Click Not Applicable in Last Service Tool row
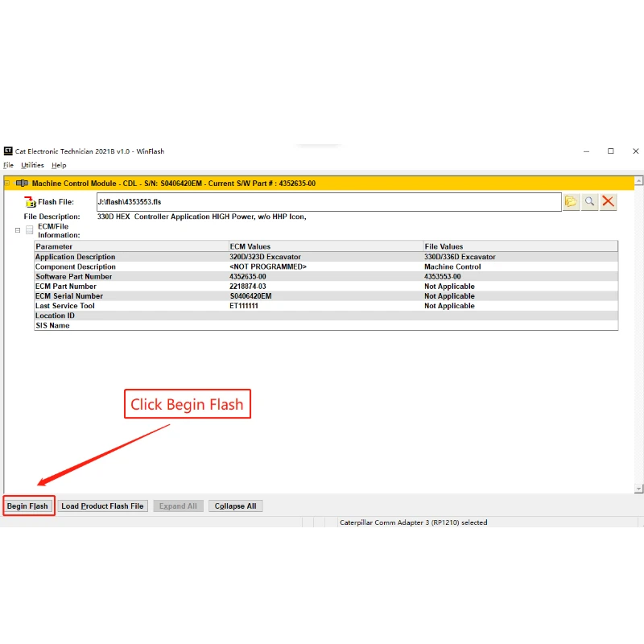Image resolution: width=644 pixels, height=644 pixels. 449,306
